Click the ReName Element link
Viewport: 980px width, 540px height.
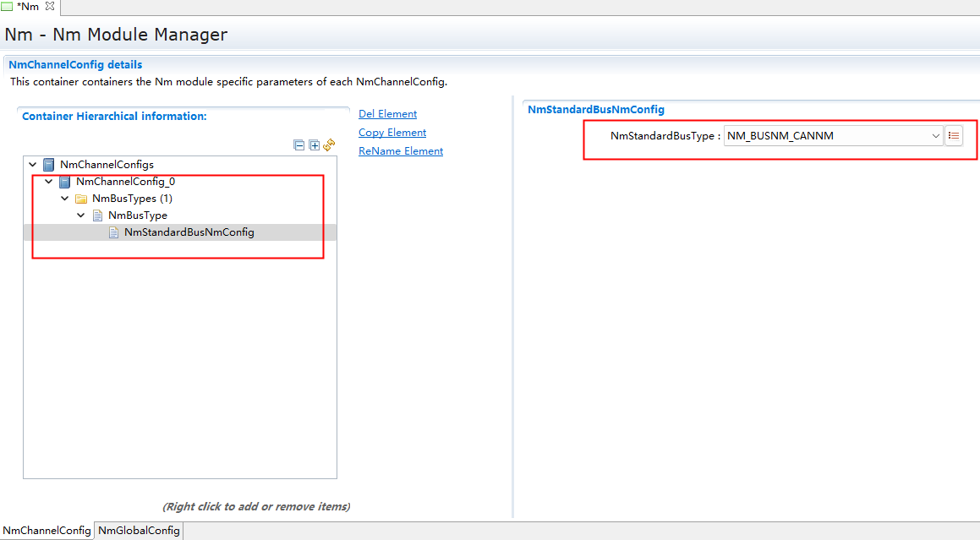point(400,151)
